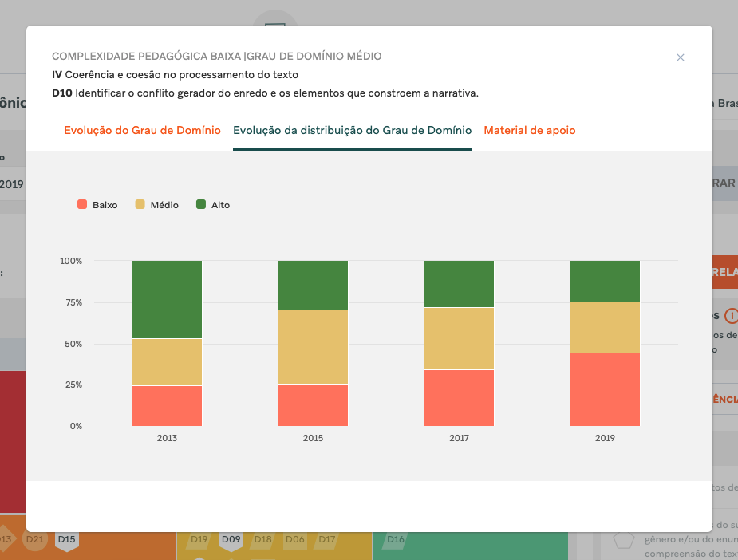Click the 25% y-axis label
Screen dimensions: 738x560
point(73,385)
